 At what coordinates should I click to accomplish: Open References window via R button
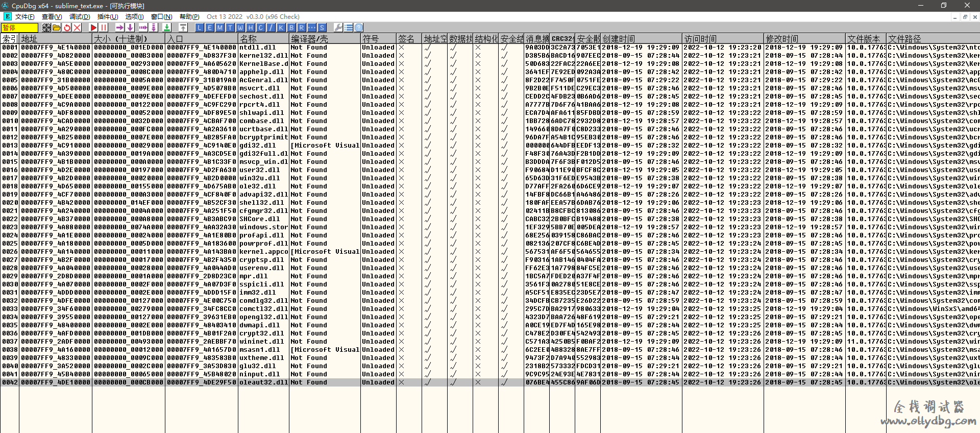point(302,28)
